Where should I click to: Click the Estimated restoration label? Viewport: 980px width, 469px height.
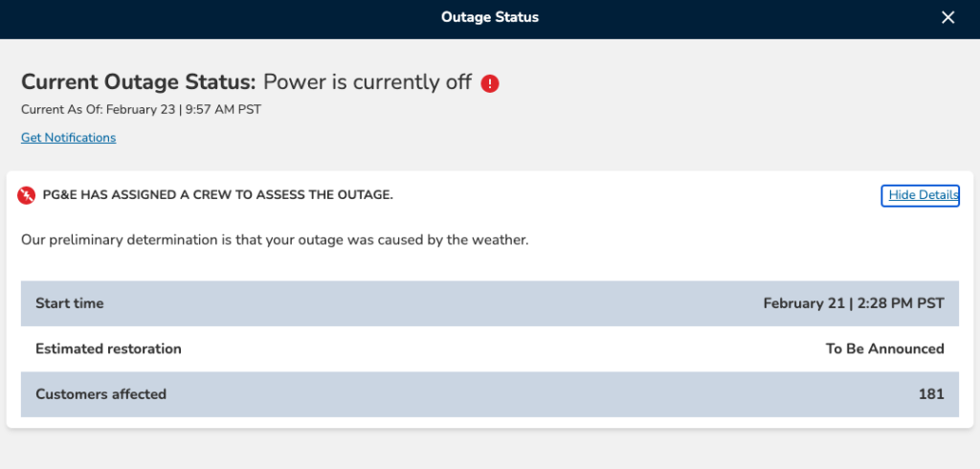108,349
